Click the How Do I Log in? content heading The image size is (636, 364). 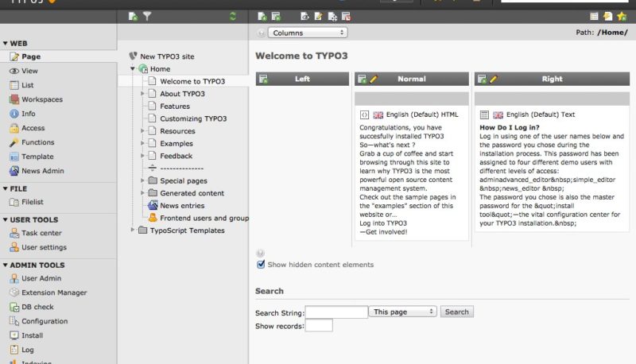(x=510, y=127)
